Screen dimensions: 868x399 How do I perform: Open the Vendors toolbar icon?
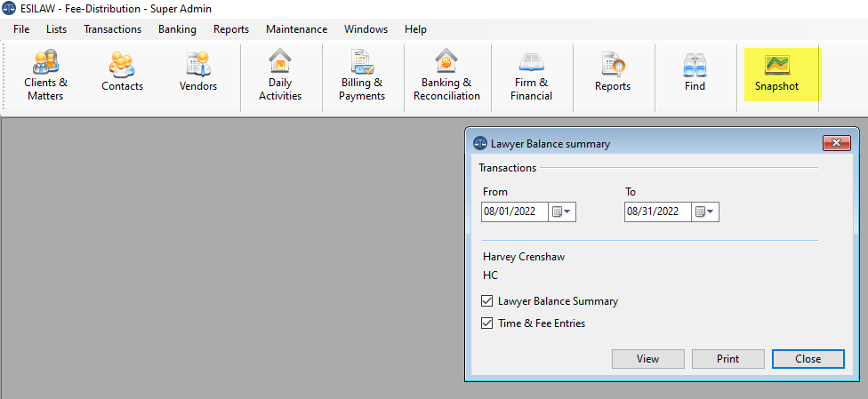[198, 72]
